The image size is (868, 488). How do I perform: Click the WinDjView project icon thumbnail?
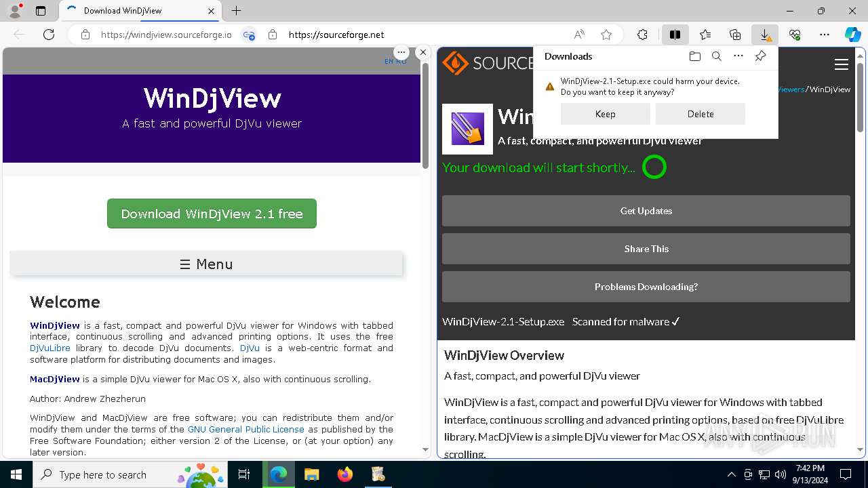(467, 129)
